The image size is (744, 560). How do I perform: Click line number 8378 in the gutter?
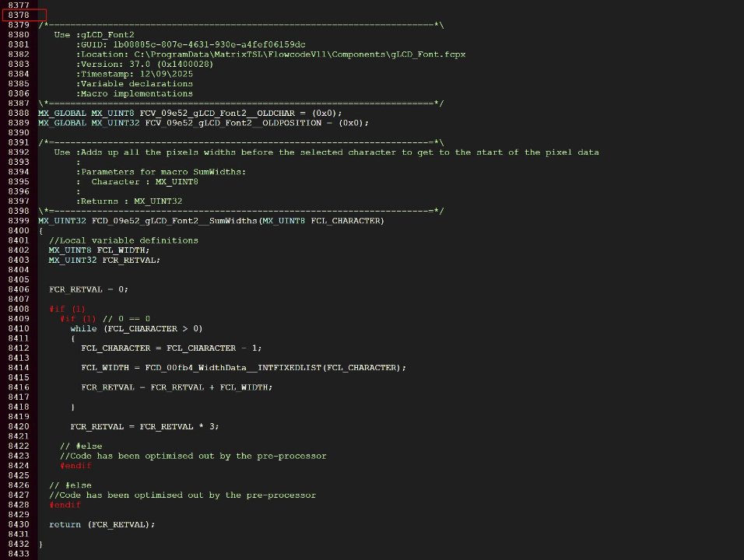click(x=19, y=15)
